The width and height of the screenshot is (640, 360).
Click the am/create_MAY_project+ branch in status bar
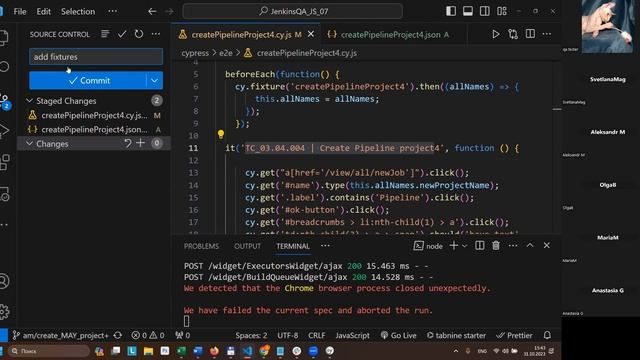60,336
